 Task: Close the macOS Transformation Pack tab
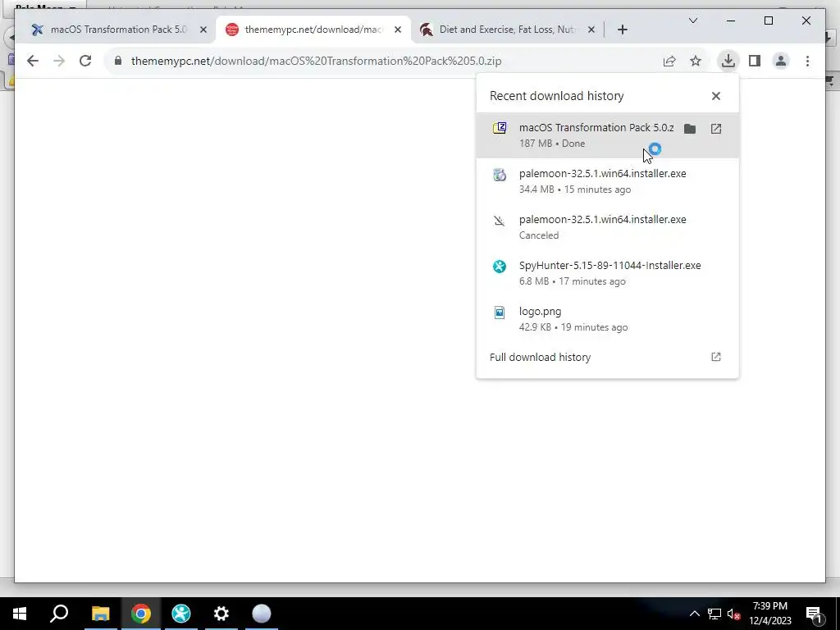pos(203,30)
